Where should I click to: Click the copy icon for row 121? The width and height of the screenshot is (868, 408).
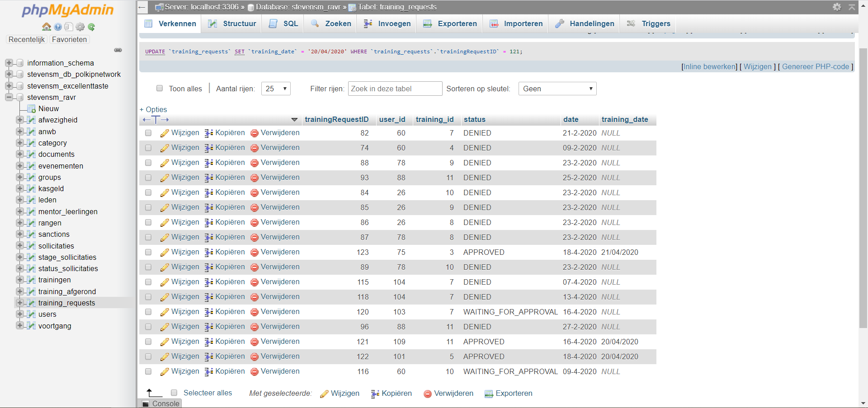(x=209, y=342)
